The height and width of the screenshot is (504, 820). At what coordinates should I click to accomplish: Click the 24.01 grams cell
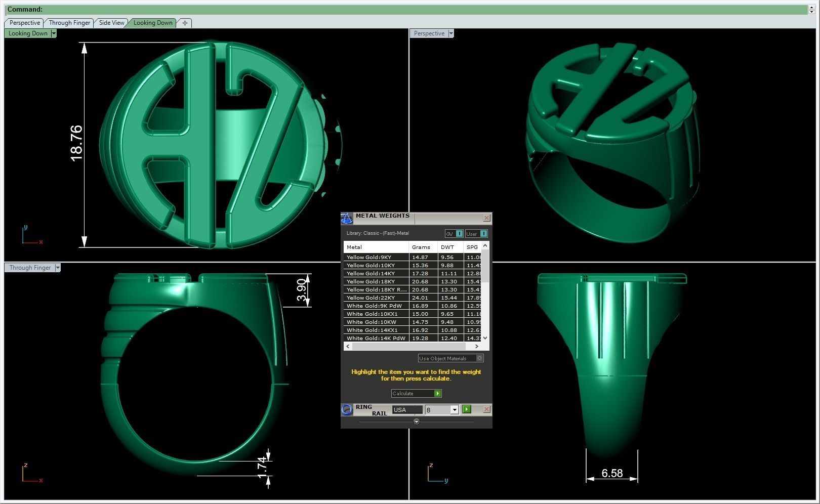423,298
